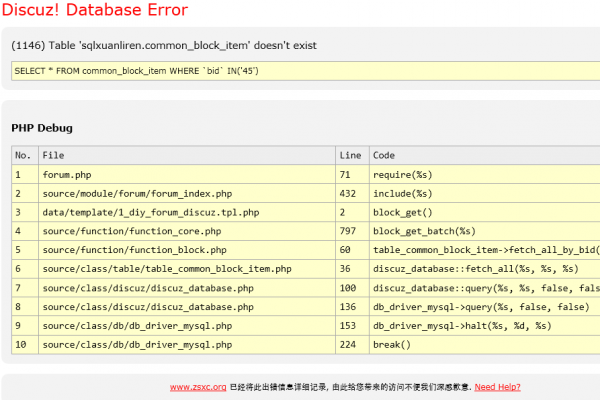Viewport: 600px width, 400px height.
Task: Click the 'block_get()' code cell
Action: click(485, 212)
